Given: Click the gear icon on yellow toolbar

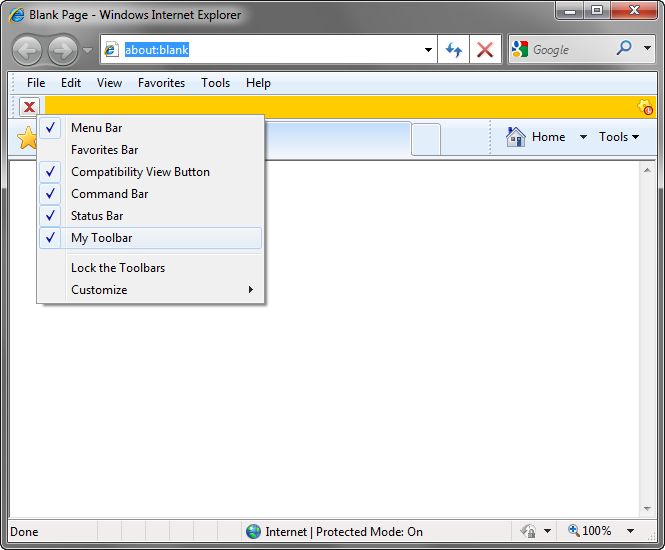Looking at the screenshot, I should coord(645,107).
